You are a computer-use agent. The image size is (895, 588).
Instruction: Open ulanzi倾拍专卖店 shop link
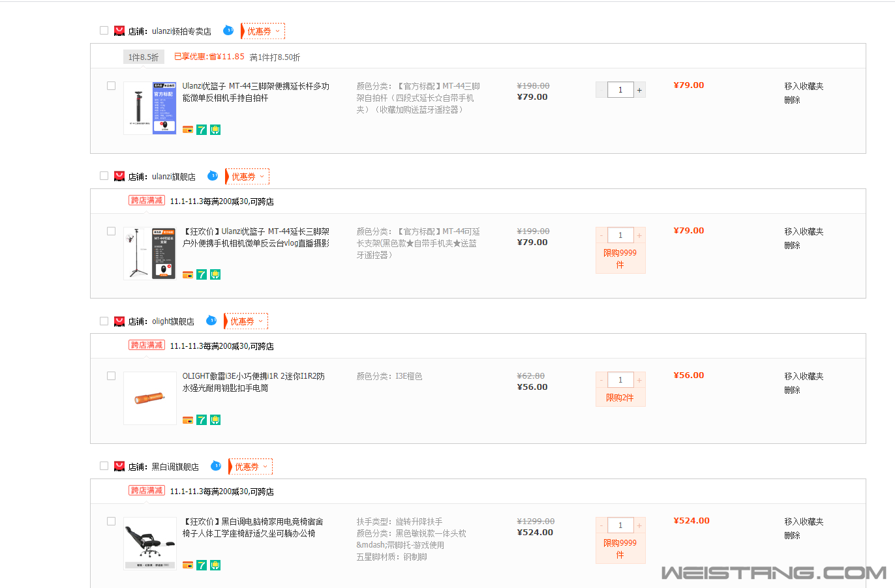point(181,31)
